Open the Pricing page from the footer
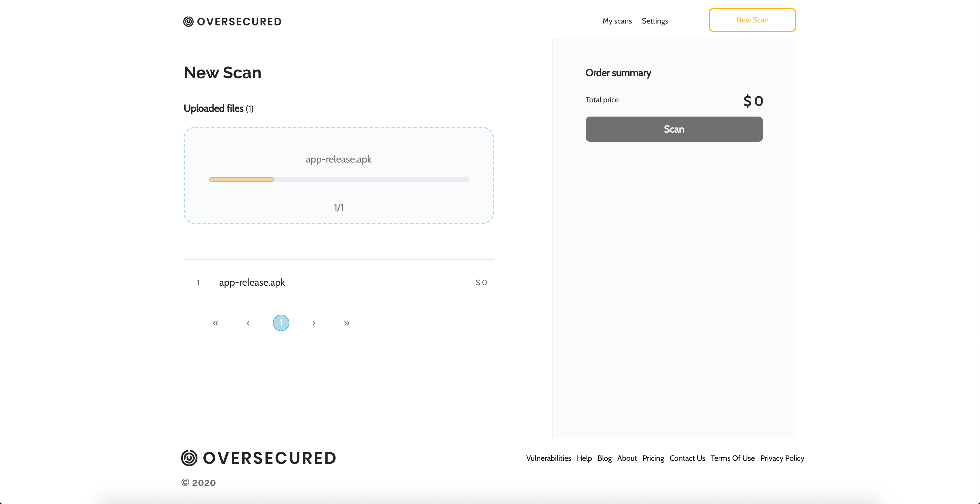 pos(653,458)
